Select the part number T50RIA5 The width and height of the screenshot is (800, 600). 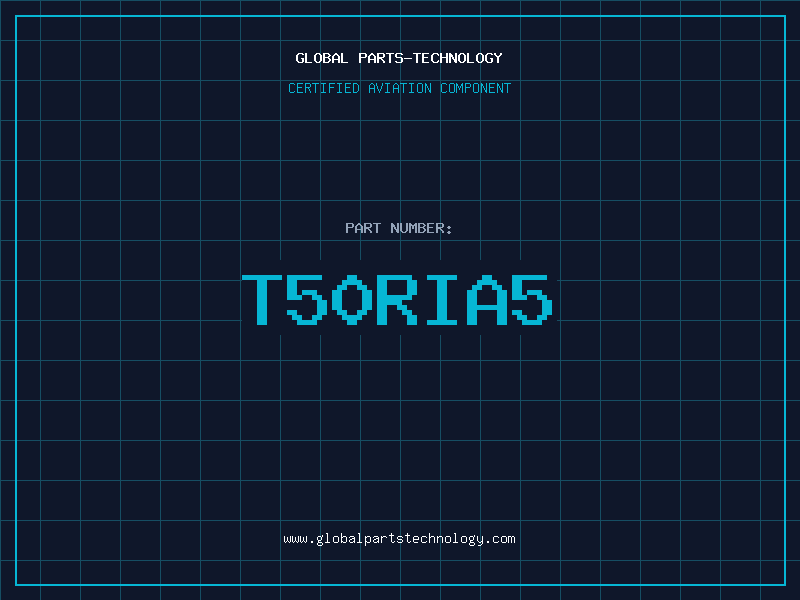click(397, 300)
